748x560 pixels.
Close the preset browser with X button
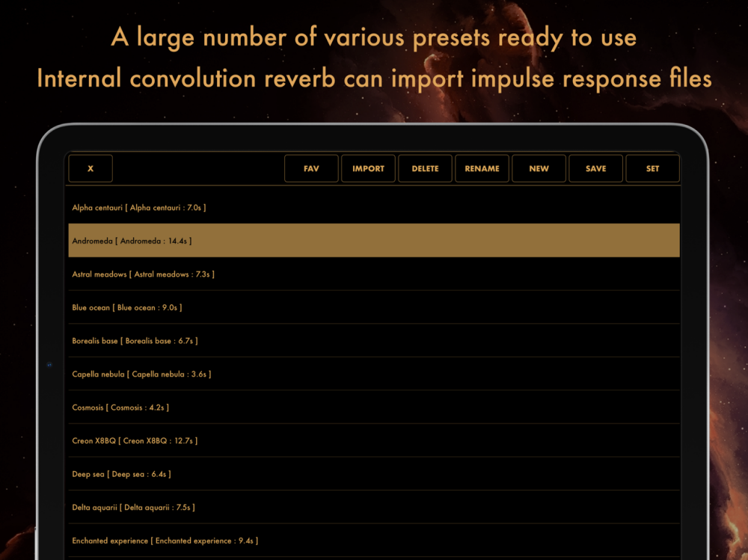(x=91, y=168)
